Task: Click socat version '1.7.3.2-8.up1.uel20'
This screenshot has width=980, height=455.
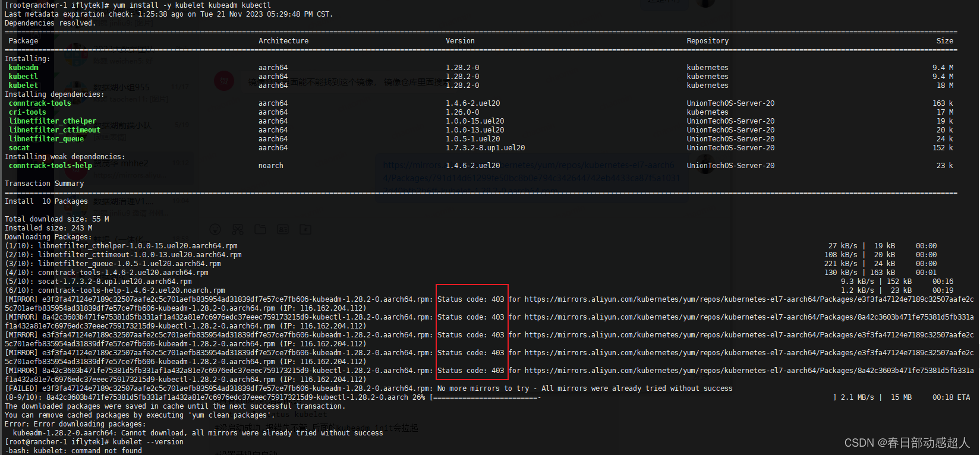Action: click(x=486, y=147)
